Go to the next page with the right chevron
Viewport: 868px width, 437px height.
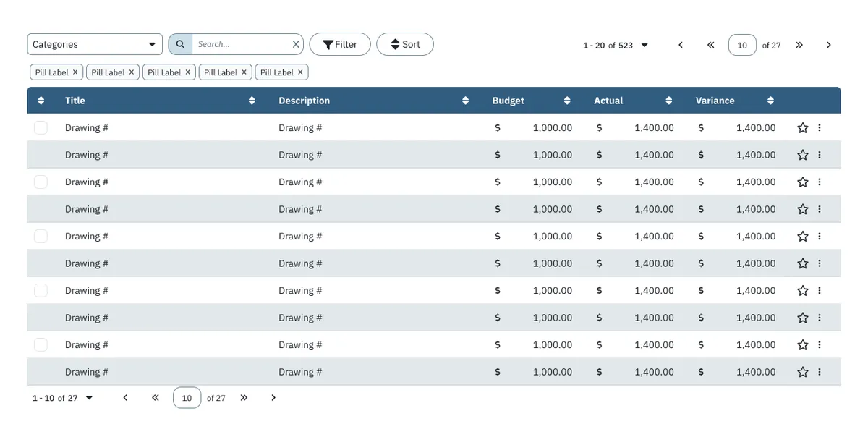point(828,44)
